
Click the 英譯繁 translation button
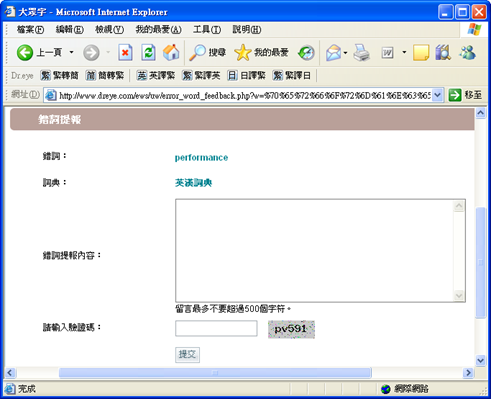(156, 76)
